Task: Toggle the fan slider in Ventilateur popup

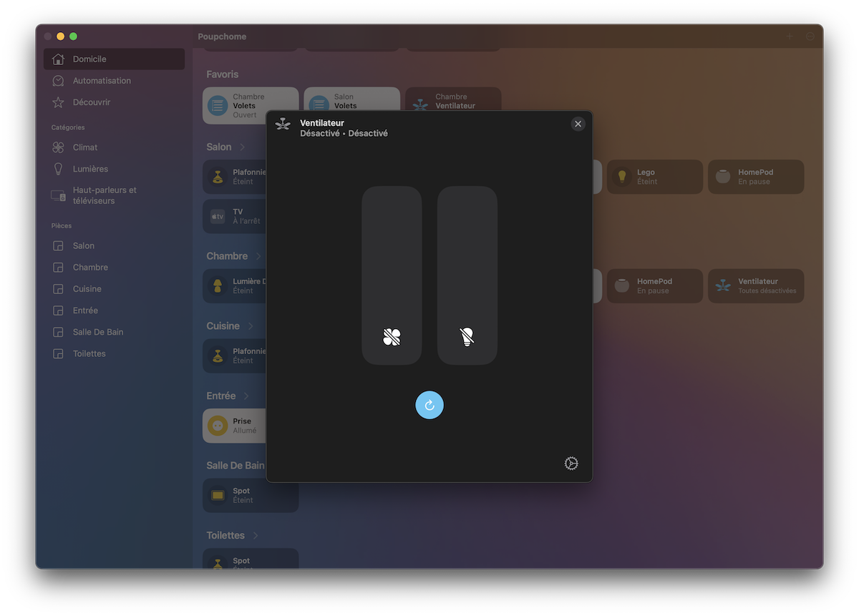Action: pos(392,275)
